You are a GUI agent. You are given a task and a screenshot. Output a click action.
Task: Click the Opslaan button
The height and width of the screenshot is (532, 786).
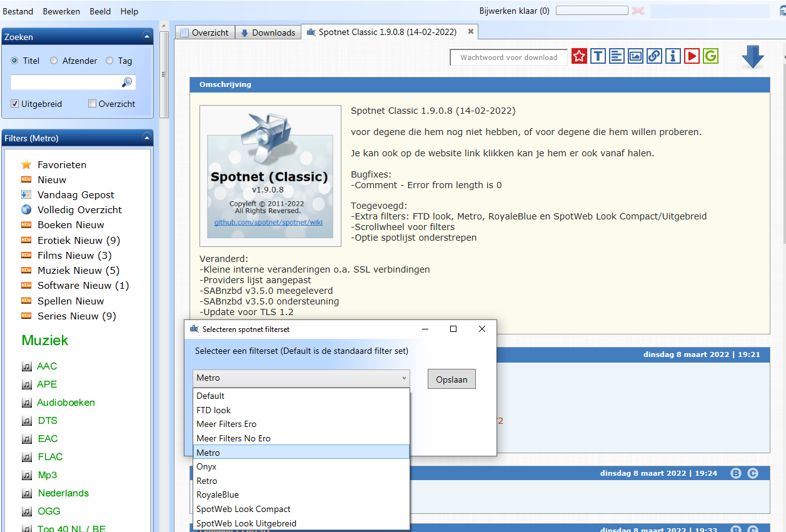pyautogui.click(x=451, y=379)
